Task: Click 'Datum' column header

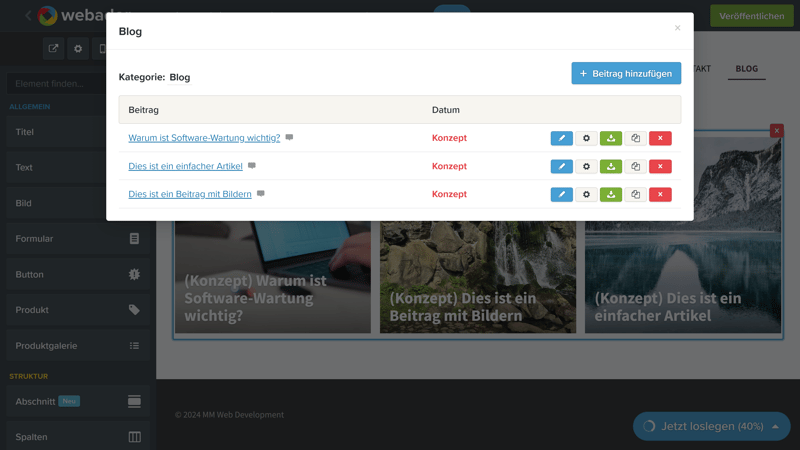Action: tap(445, 110)
